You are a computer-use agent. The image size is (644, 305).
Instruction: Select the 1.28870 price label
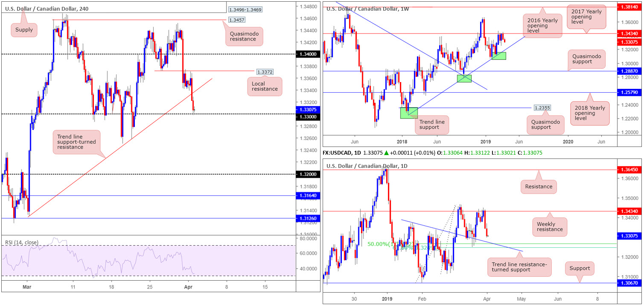coord(630,71)
